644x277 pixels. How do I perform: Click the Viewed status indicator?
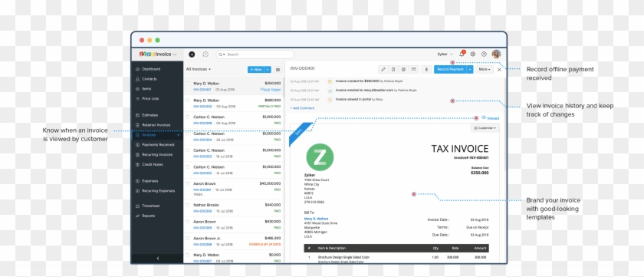click(491, 118)
